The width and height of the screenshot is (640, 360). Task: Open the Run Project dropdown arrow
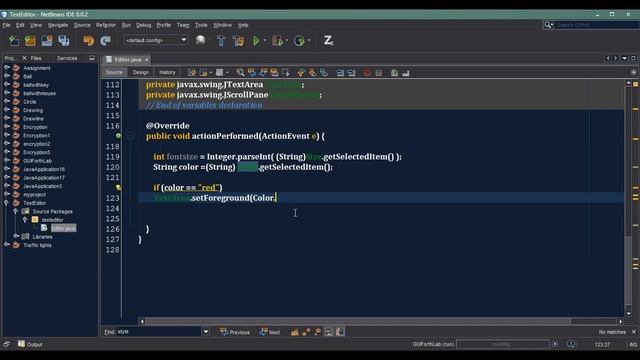click(x=264, y=40)
